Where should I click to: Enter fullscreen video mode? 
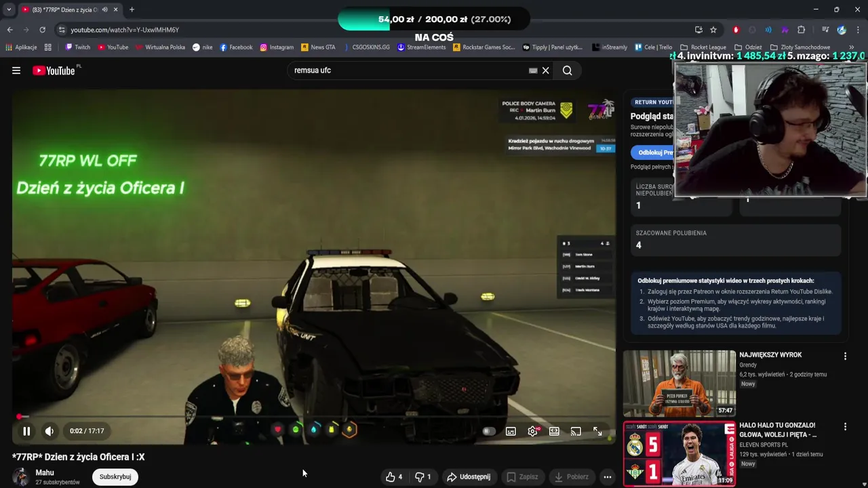click(x=597, y=431)
